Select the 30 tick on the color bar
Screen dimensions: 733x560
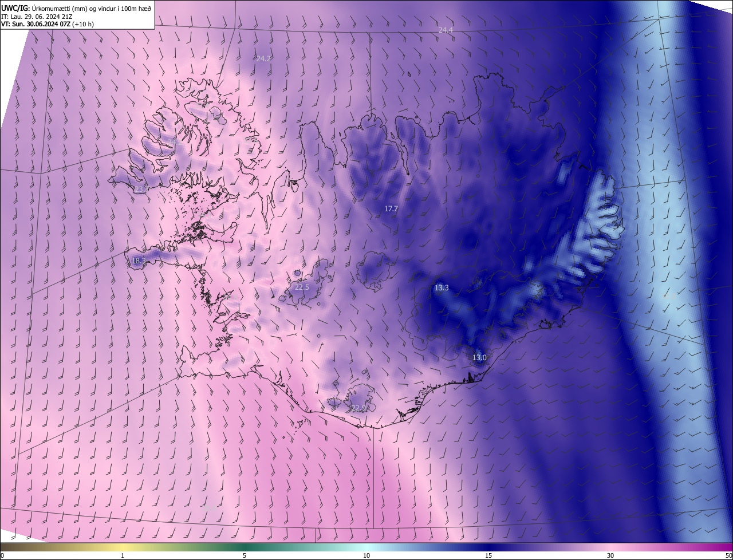(610, 555)
